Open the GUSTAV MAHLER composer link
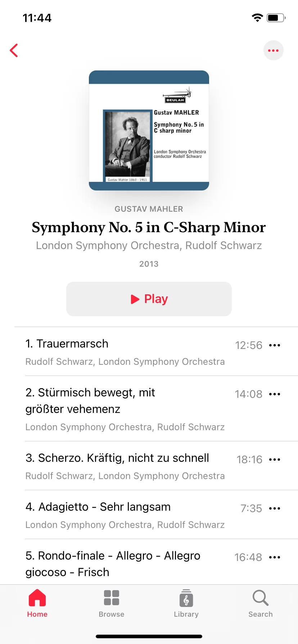 (x=149, y=209)
